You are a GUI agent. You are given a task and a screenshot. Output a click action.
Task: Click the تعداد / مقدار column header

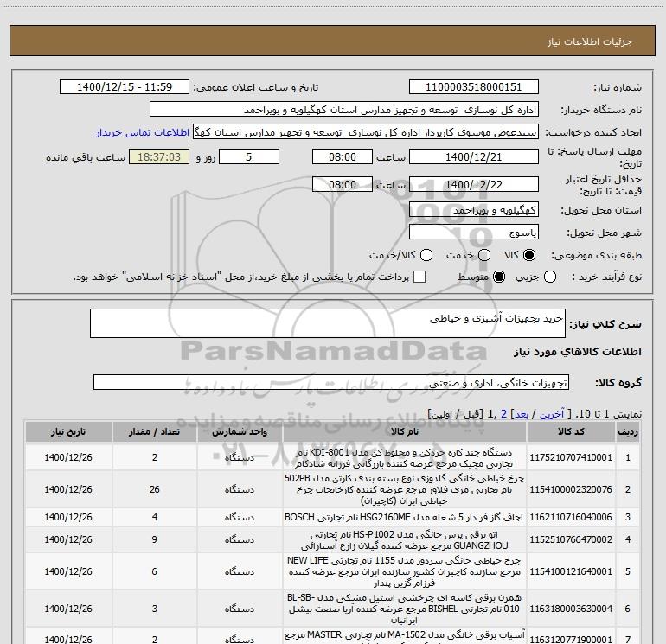[x=155, y=432]
